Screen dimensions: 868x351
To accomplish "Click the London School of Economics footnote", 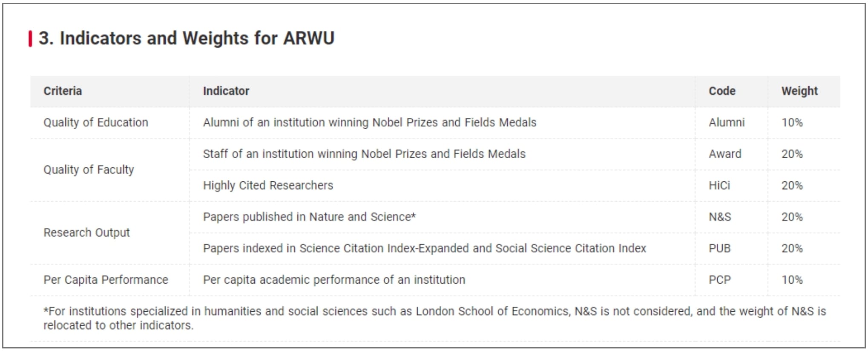I will click(x=434, y=318).
